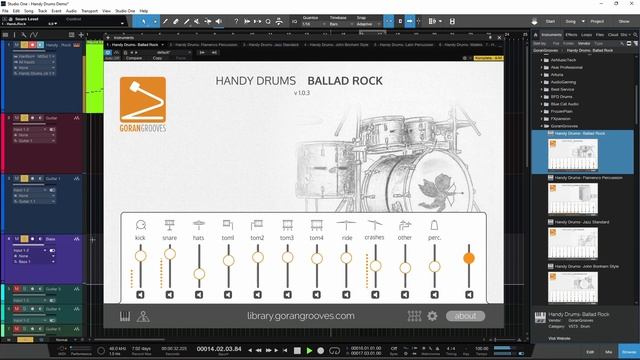Image resolution: width=640 pixels, height=360 pixels.
Task: Switch to browser Loops tab
Action: click(587, 35)
